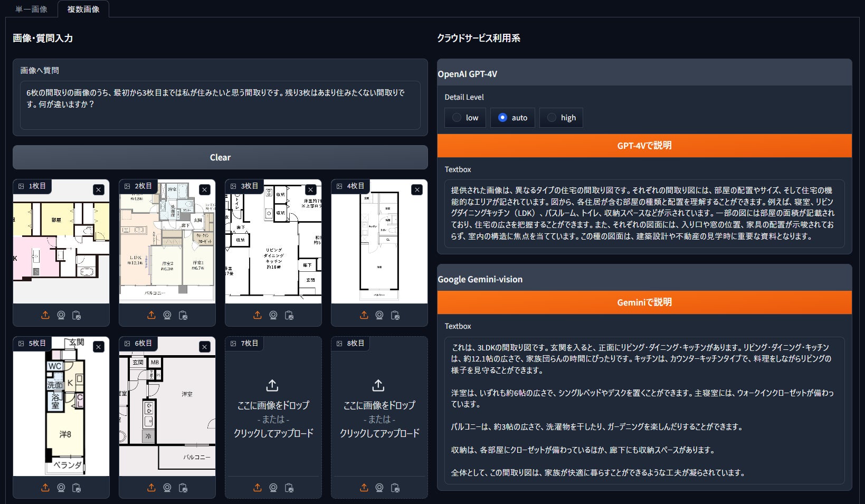Click the clipboard paste icon under 5枚目
Viewport: 865px width, 504px height.
tap(77, 488)
